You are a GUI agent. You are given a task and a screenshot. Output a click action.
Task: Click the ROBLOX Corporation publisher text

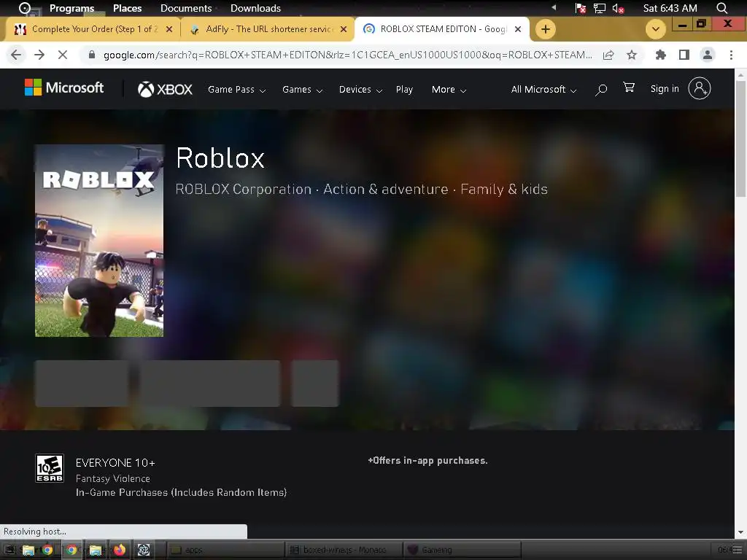243,189
